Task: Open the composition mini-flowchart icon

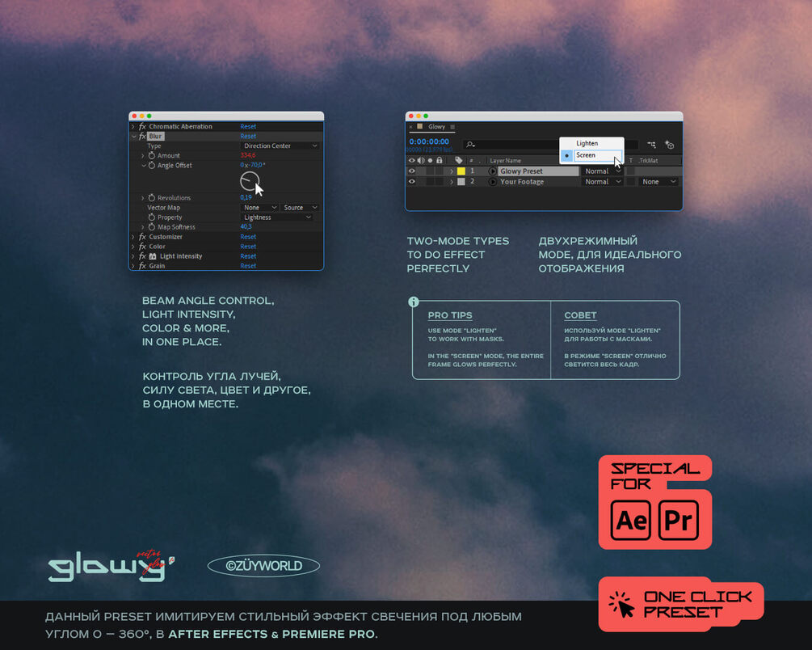Action: click(651, 145)
